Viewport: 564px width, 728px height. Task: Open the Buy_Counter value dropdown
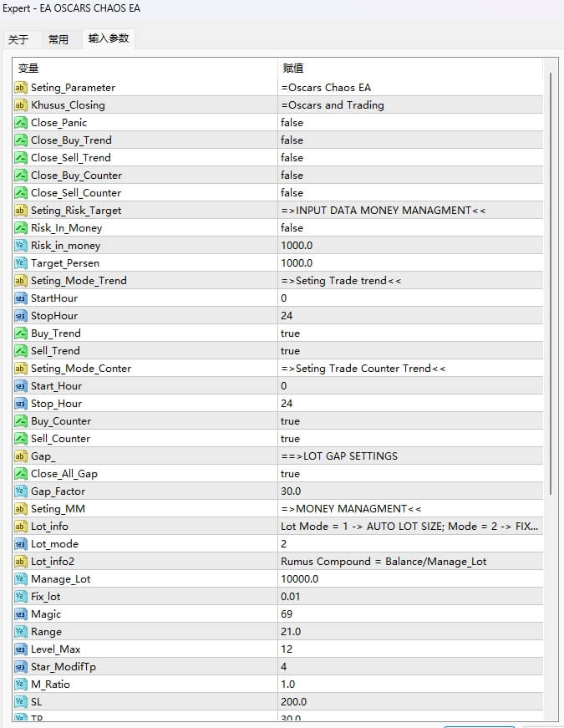[290, 421]
